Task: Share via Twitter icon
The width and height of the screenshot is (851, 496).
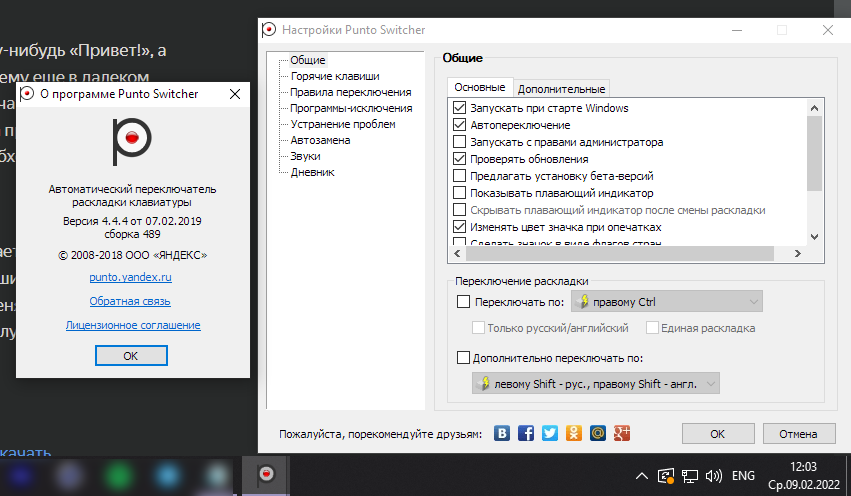Action: pos(550,433)
